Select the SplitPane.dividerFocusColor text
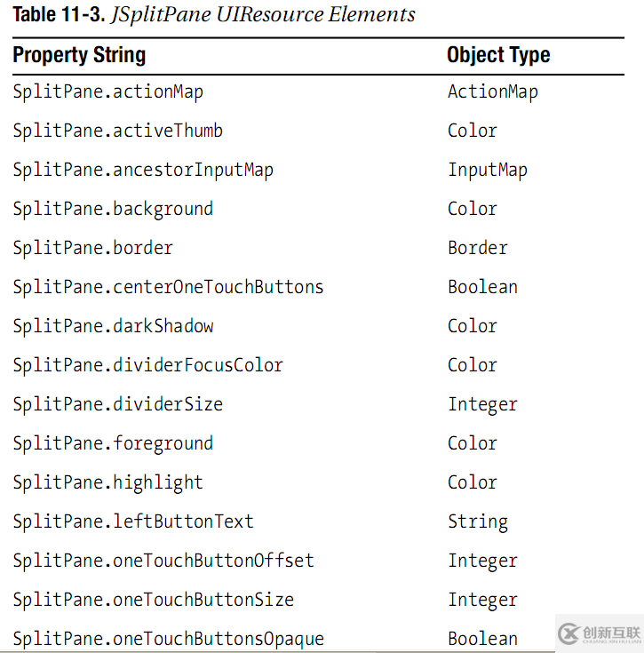This screenshot has width=644, height=653. [148, 365]
